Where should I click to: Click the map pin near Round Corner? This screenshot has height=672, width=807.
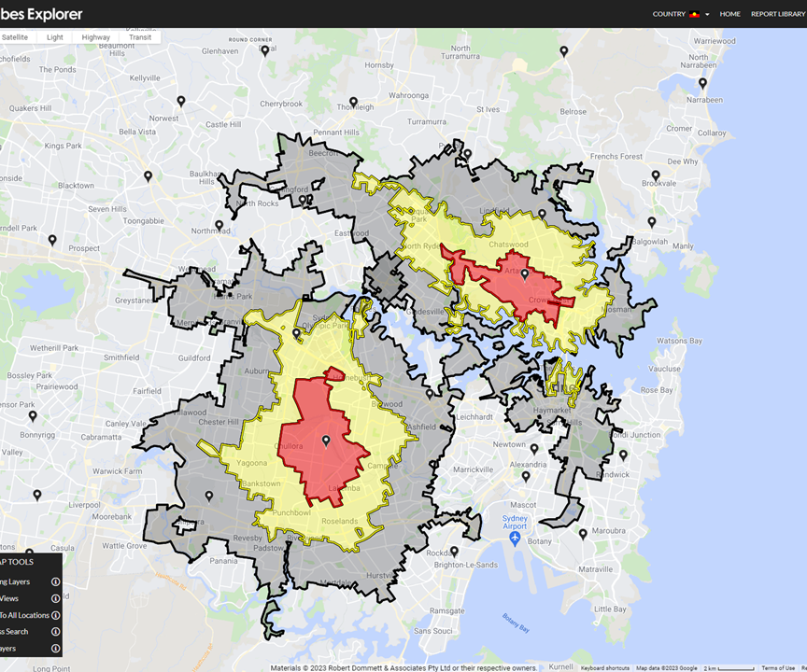[x=265, y=50]
